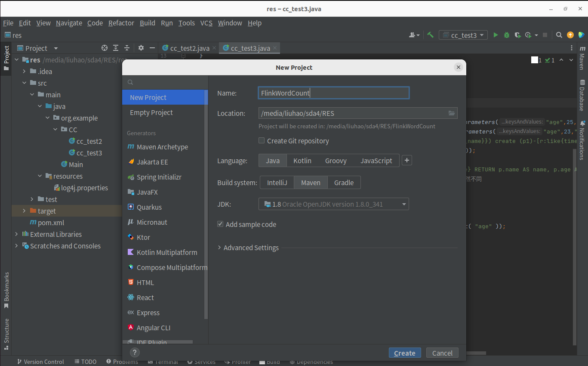This screenshot has height=366, width=588.
Task: Open the help question mark button
Action: 135,353
